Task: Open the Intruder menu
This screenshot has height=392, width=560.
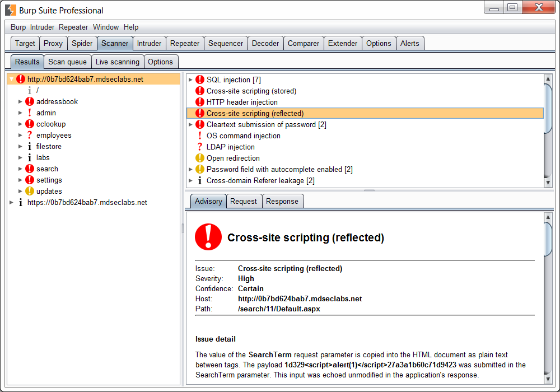Action: [x=42, y=27]
